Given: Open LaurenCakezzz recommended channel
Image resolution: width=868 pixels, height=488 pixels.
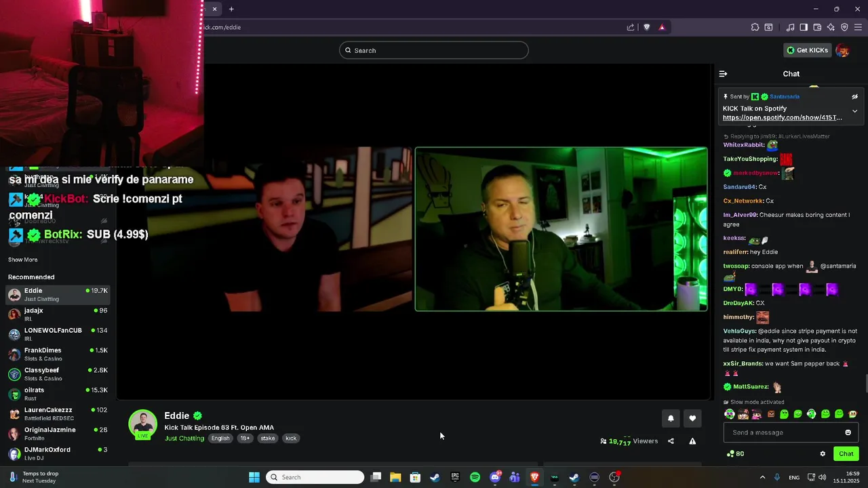Looking at the screenshot, I should click(58, 413).
